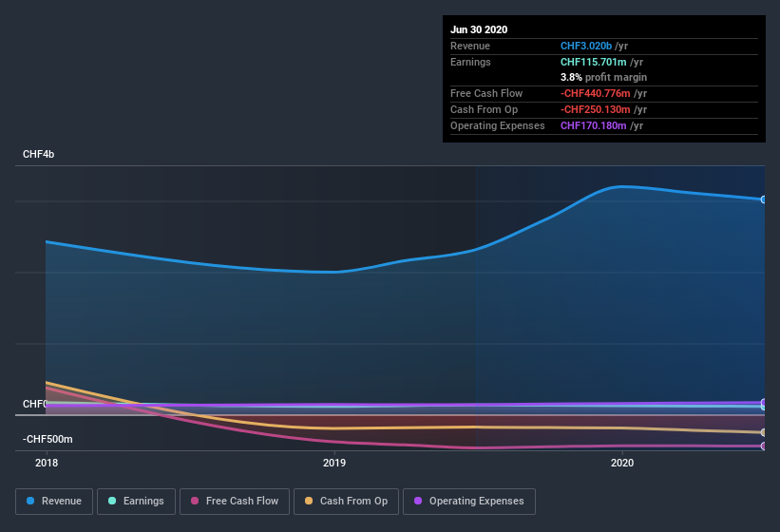Click the Revenue endpoint marker on the chart

(x=764, y=199)
